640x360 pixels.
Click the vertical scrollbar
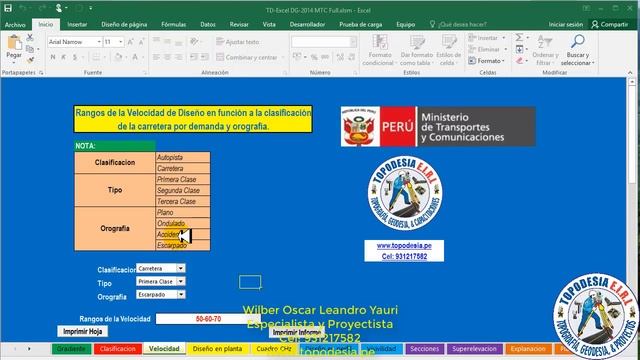[632, 135]
